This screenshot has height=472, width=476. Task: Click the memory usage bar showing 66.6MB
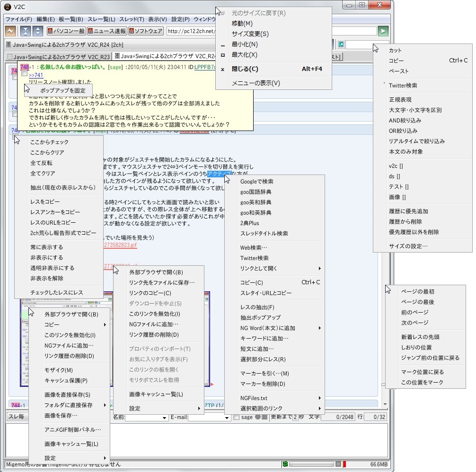pos(366,464)
